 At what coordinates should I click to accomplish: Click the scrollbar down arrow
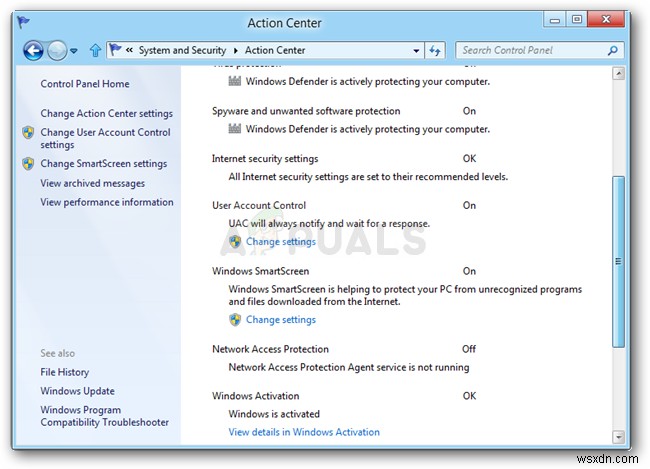point(618,437)
